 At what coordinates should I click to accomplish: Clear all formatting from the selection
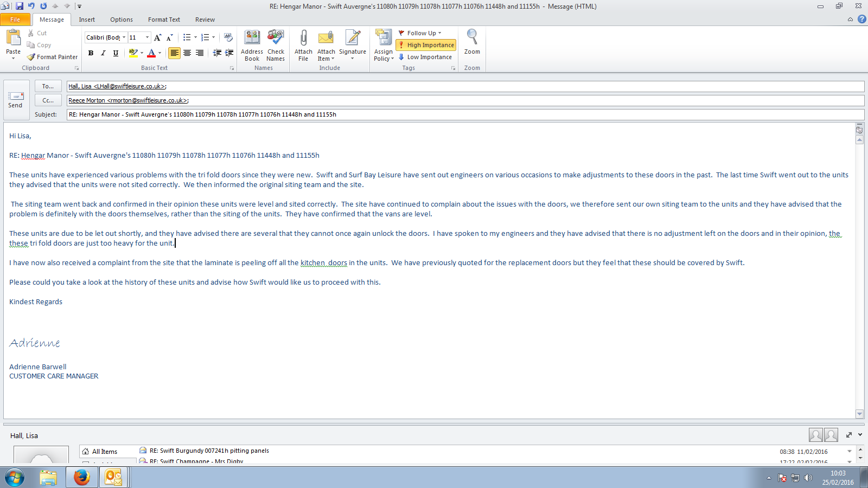point(228,37)
